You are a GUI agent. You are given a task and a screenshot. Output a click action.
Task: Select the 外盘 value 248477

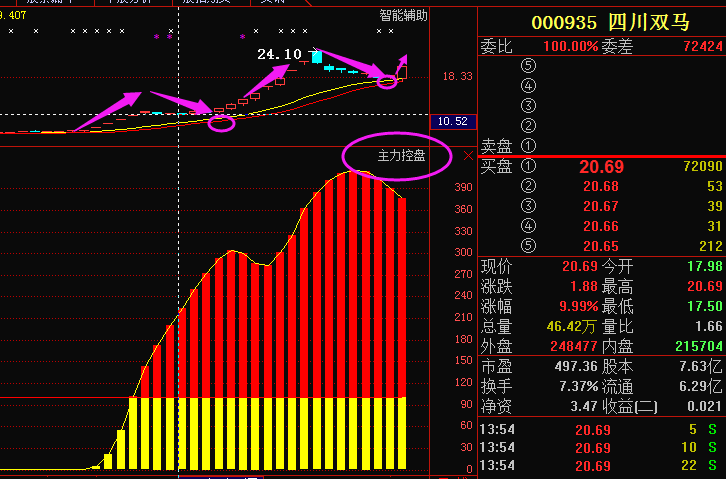574,346
